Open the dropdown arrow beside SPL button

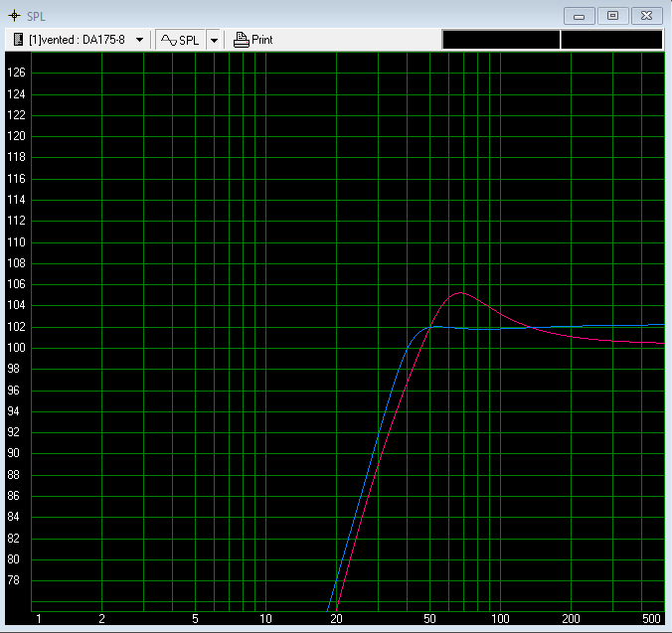pos(214,40)
